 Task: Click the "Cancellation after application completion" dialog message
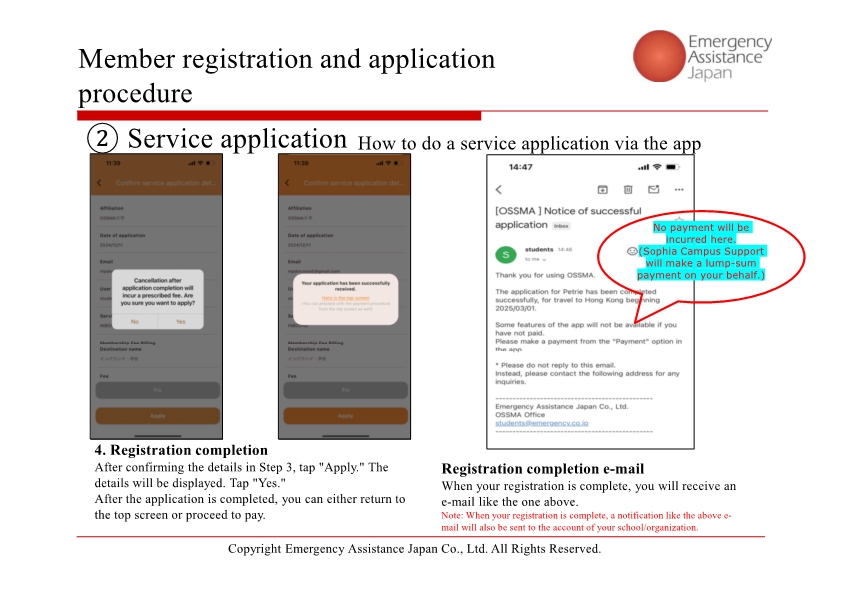tap(157, 292)
